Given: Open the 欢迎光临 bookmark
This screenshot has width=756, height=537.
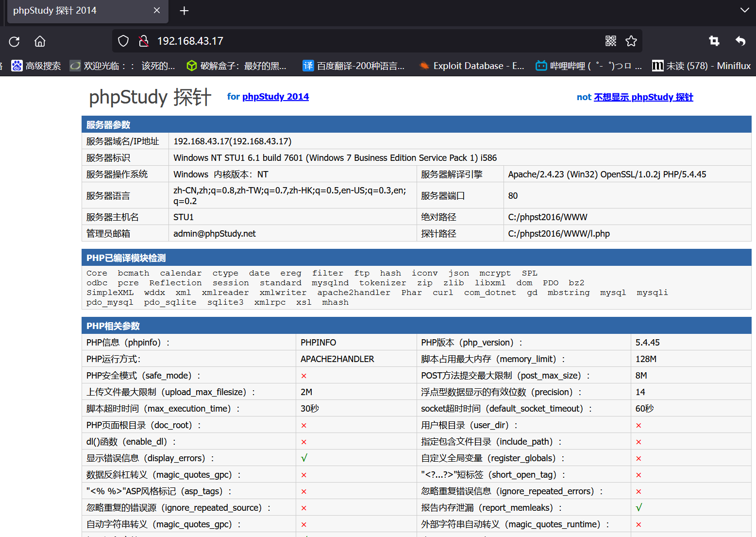Looking at the screenshot, I should pos(122,66).
